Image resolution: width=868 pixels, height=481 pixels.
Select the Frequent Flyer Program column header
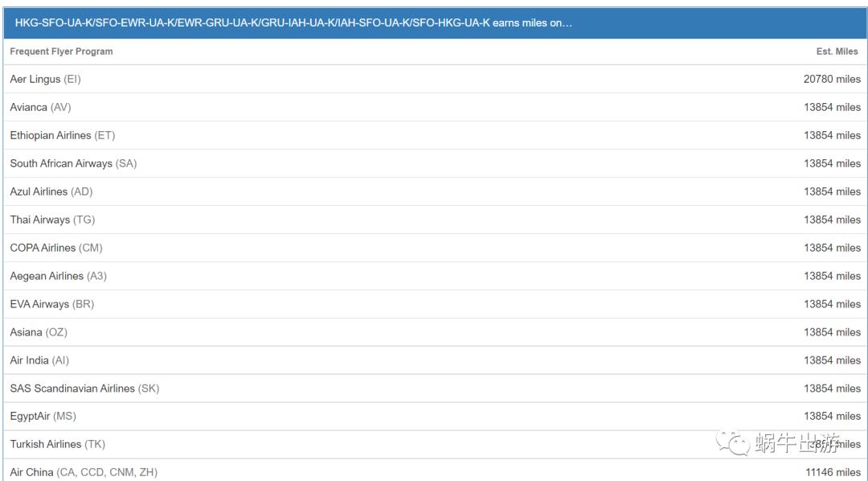pos(61,51)
